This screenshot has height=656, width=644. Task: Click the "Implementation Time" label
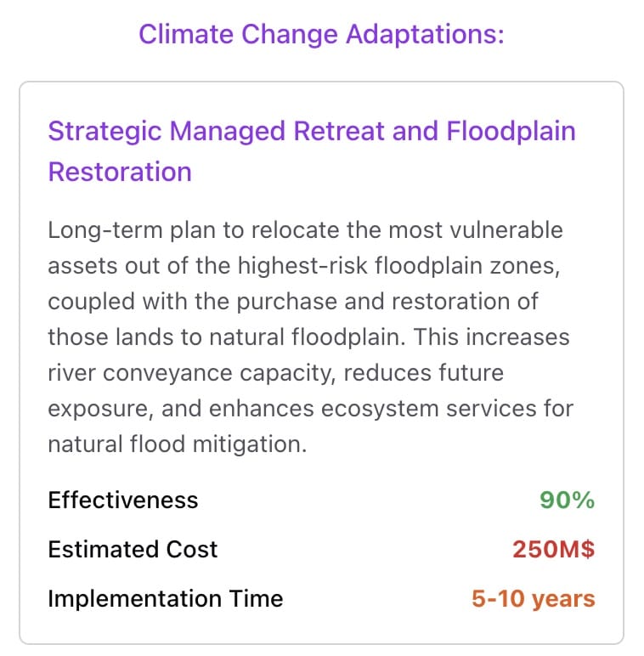[165, 598]
